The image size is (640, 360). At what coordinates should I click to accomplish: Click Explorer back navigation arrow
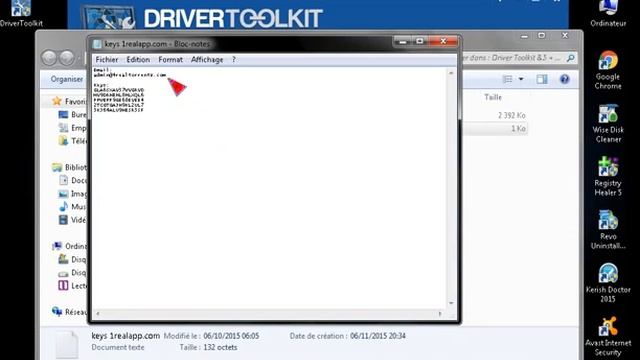[x=49, y=58]
